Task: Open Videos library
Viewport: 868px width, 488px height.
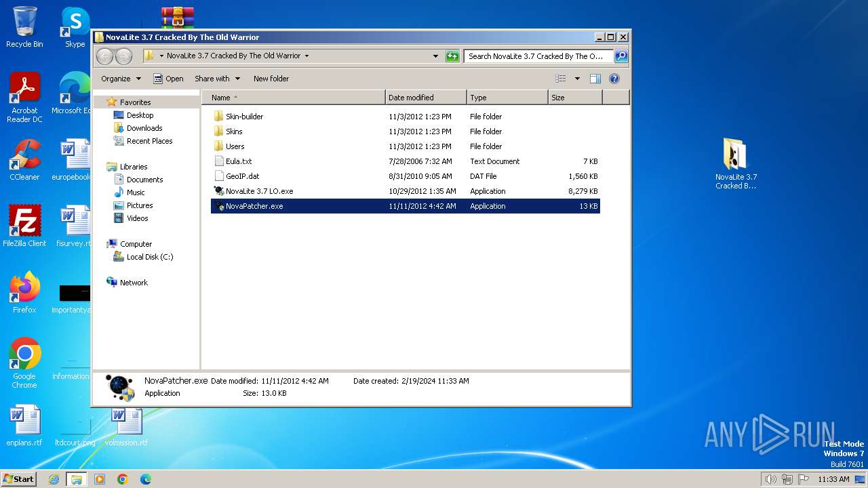Action: pyautogui.click(x=137, y=218)
